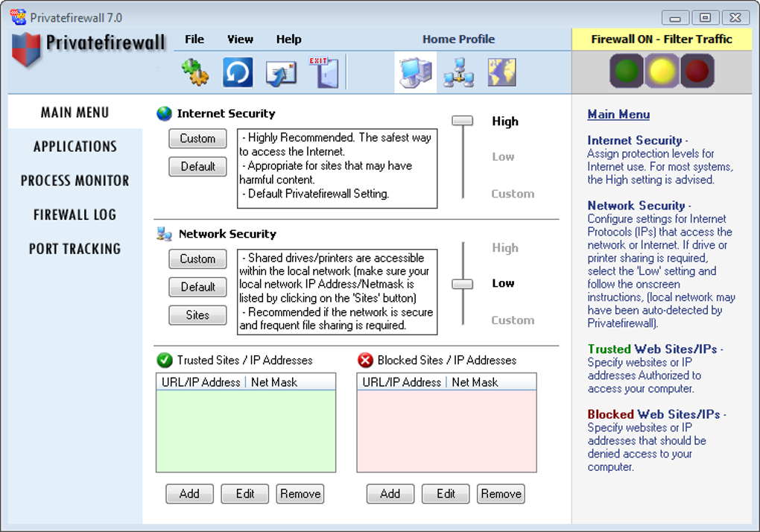Click Default button under Network Security
Viewport: 760px width, 532px height.
(197, 288)
